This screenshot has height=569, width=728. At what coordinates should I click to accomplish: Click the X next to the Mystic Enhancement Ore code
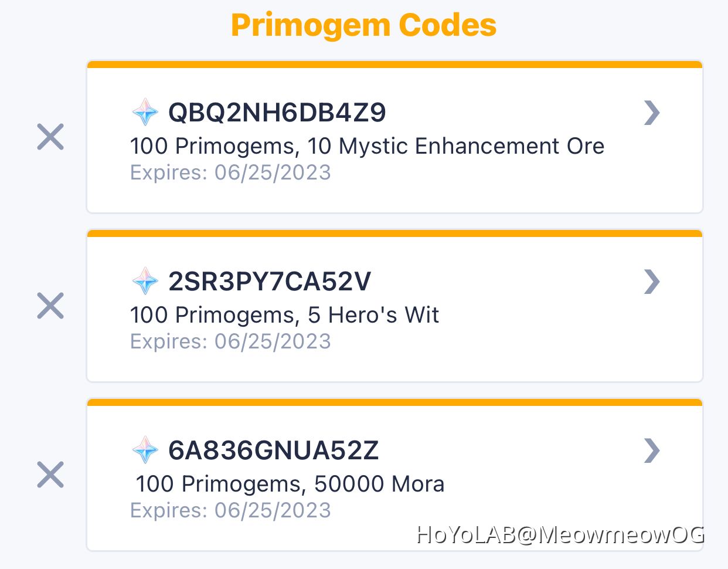tap(50, 136)
